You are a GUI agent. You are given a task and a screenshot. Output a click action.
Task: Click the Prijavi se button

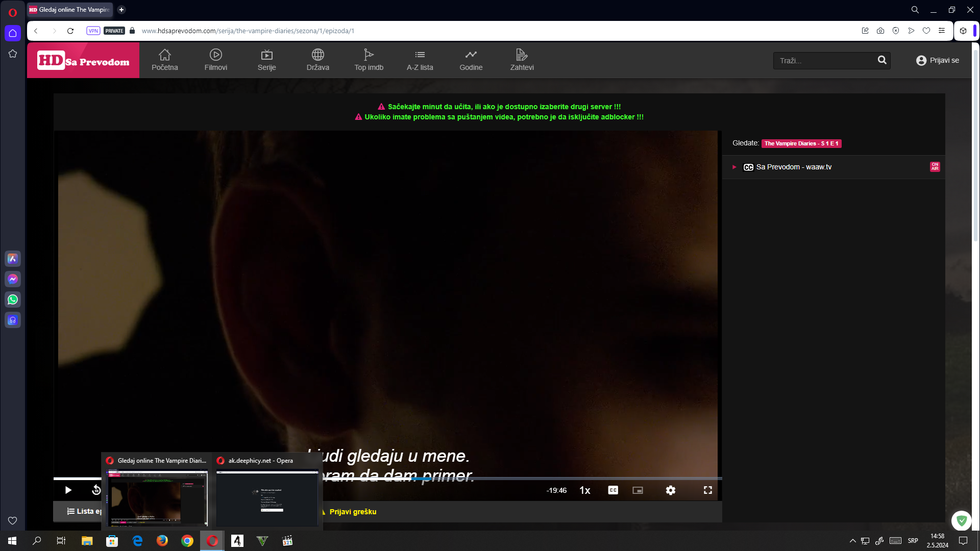pos(937,60)
